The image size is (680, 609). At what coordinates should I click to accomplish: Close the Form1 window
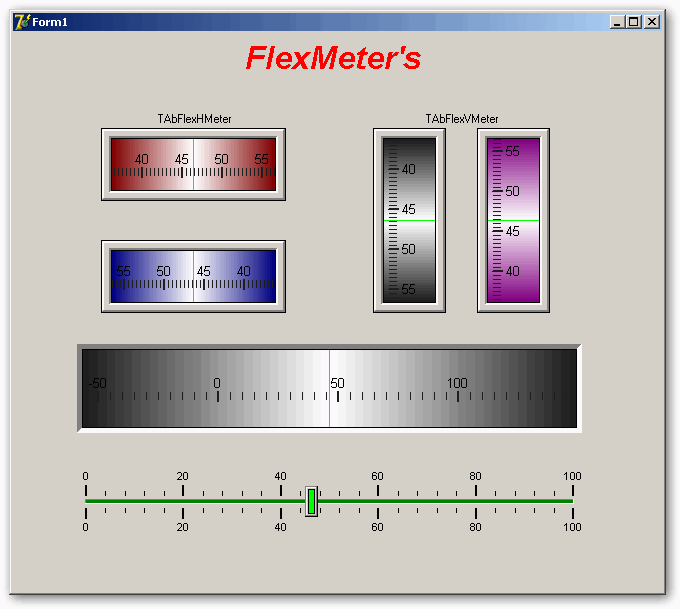pyautogui.click(x=652, y=22)
